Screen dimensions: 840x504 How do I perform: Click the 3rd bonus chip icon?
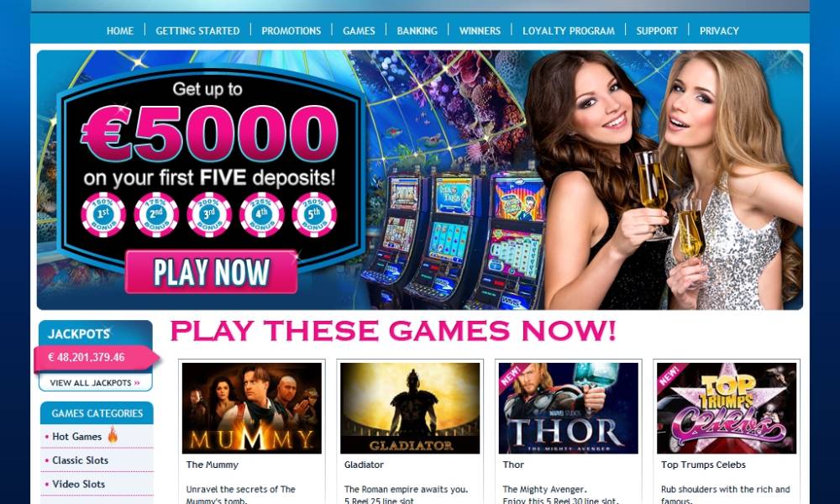click(x=209, y=215)
